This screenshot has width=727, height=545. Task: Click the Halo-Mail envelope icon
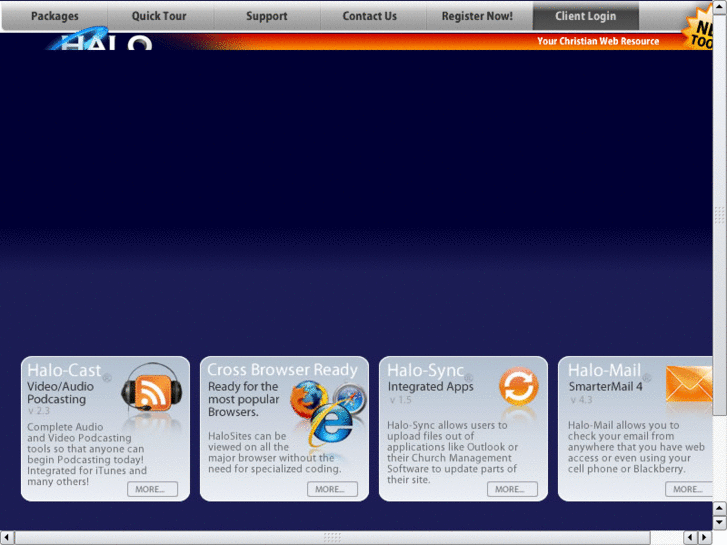point(689,383)
